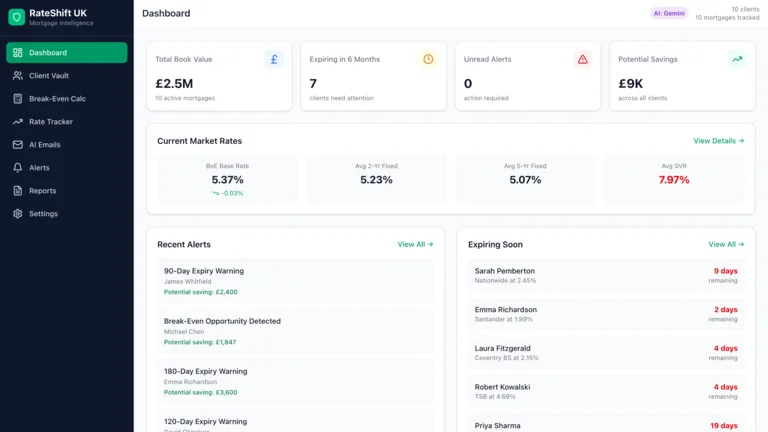This screenshot has height=432, width=768.
Task: Click the Rate Tracker trend line icon
Action: tap(18, 121)
